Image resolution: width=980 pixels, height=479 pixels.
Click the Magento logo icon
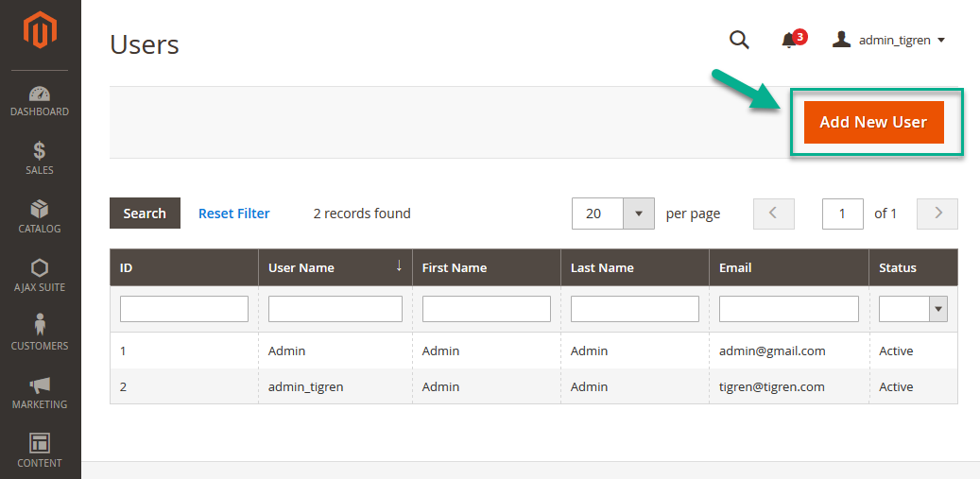click(x=40, y=32)
